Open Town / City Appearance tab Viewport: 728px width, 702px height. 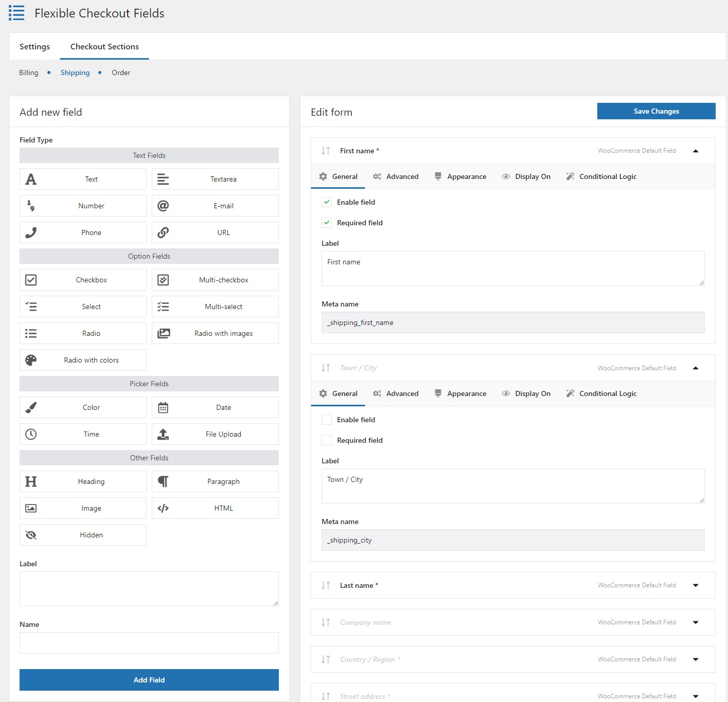[x=460, y=393]
